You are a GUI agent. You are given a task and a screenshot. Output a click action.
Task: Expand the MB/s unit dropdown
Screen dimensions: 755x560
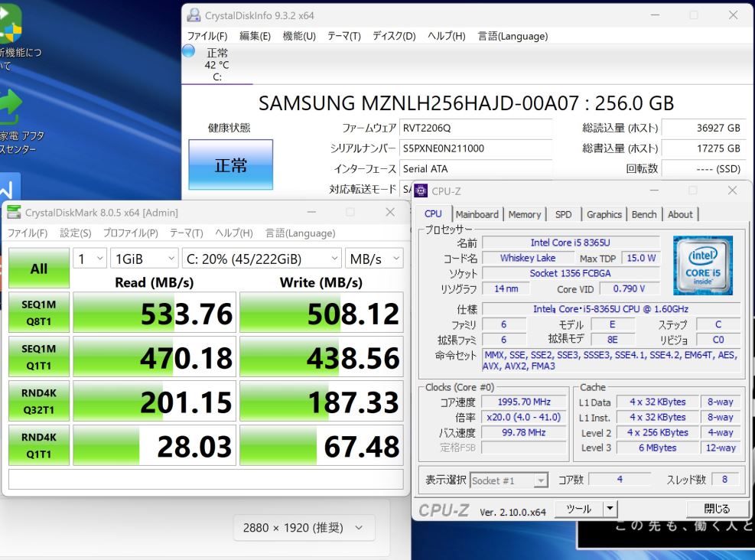[x=374, y=259]
